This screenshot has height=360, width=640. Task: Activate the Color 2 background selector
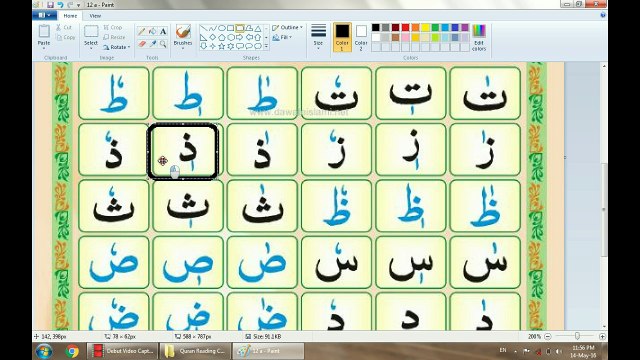tap(361, 37)
